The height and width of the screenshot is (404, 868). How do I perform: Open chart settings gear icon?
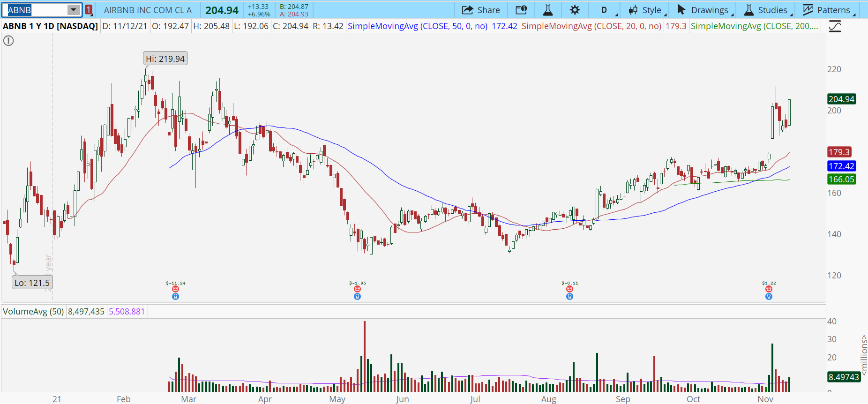(575, 10)
